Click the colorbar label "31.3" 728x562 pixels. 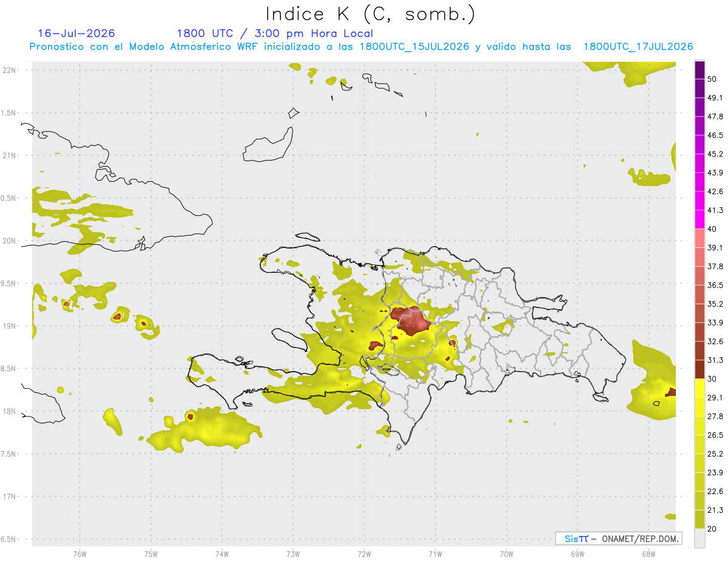tap(715, 360)
